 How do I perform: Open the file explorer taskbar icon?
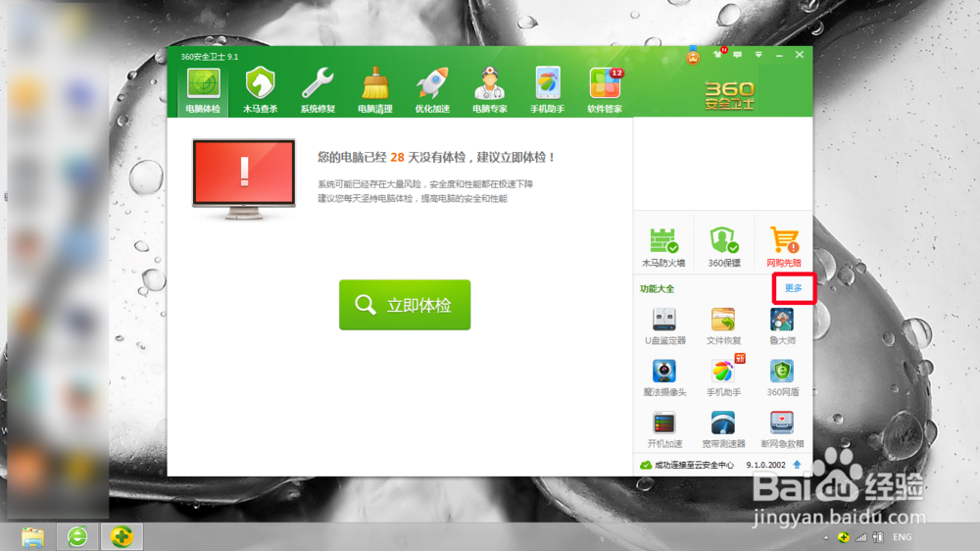(32, 536)
